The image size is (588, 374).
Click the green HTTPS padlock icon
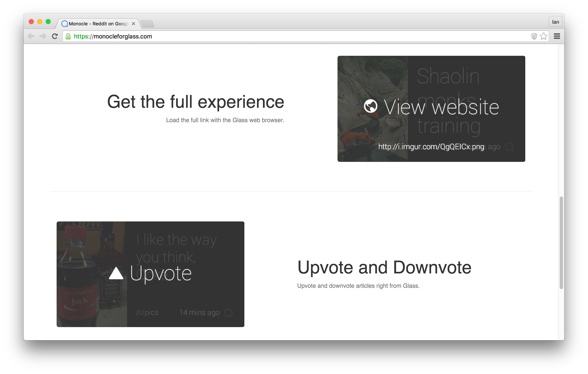[x=68, y=36]
